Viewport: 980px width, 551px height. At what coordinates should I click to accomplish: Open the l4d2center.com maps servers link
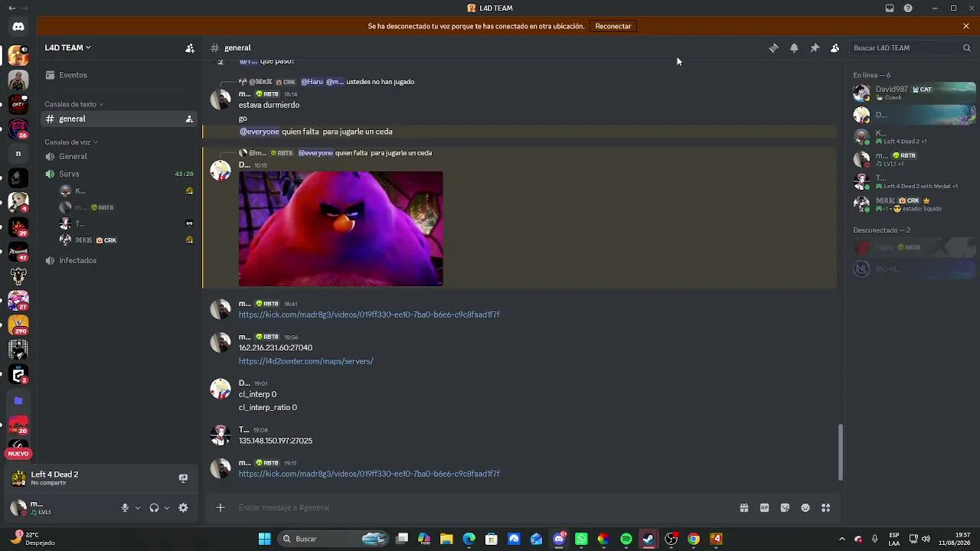click(x=305, y=361)
